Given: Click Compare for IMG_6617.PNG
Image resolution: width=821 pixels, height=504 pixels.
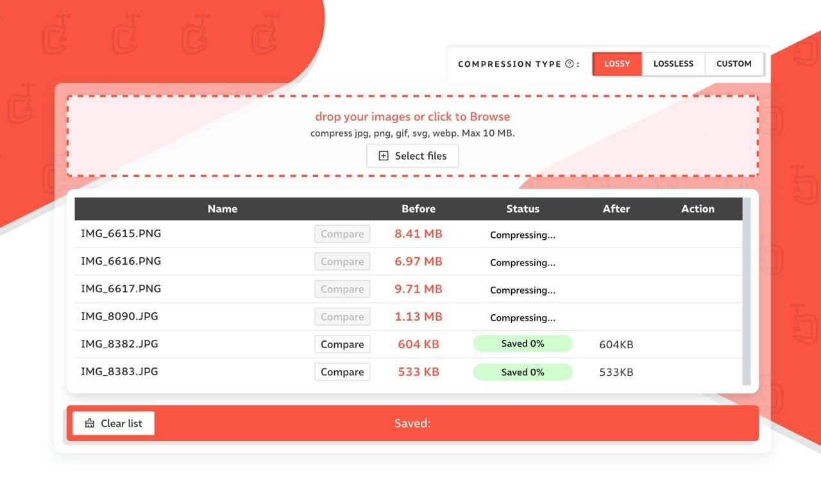Looking at the screenshot, I should 343,289.
